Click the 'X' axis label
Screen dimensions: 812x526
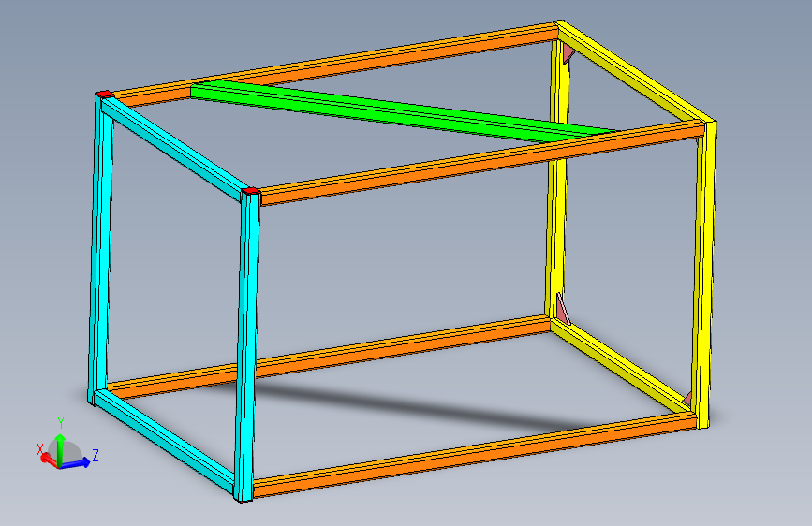point(40,449)
